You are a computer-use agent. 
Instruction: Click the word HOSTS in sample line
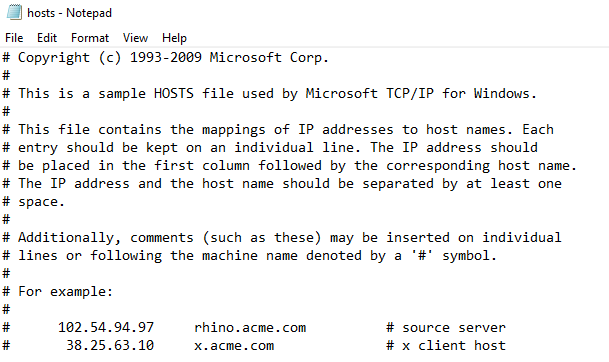tap(174, 94)
